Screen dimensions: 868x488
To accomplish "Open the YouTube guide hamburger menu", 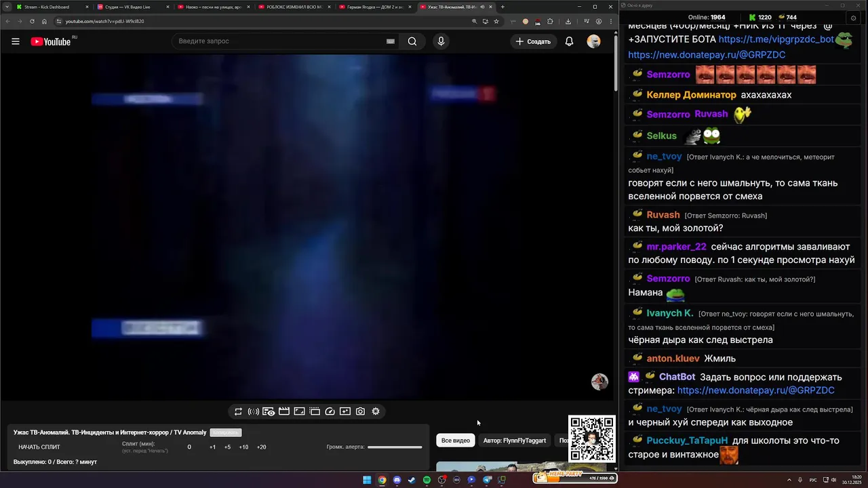I will click(16, 41).
